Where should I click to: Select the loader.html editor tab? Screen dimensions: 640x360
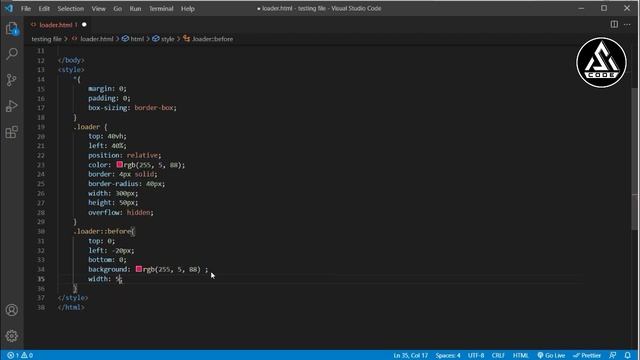(58, 25)
